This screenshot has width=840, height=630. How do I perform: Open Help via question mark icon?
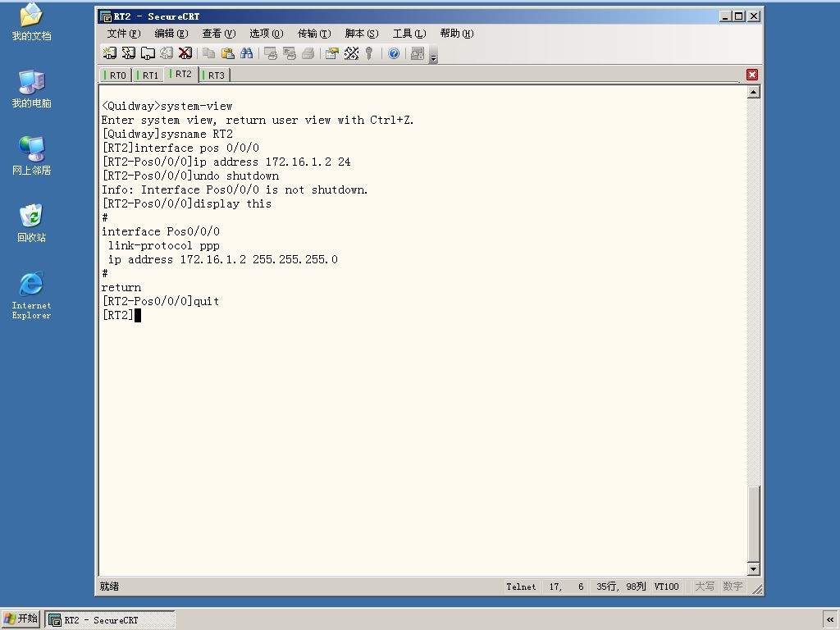pyautogui.click(x=394, y=53)
